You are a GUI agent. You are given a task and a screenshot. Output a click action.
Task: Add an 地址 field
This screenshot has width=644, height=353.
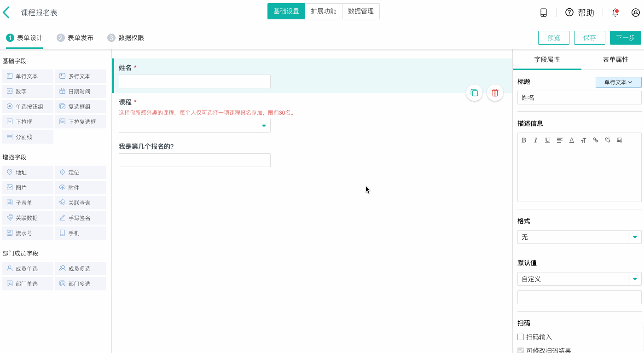tap(28, 173)
